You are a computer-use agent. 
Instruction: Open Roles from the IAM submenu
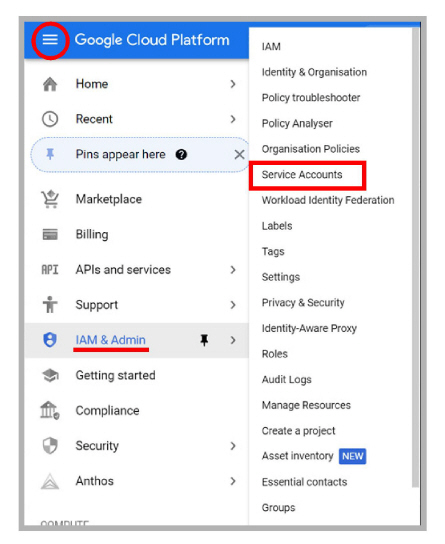coord(275,354)
